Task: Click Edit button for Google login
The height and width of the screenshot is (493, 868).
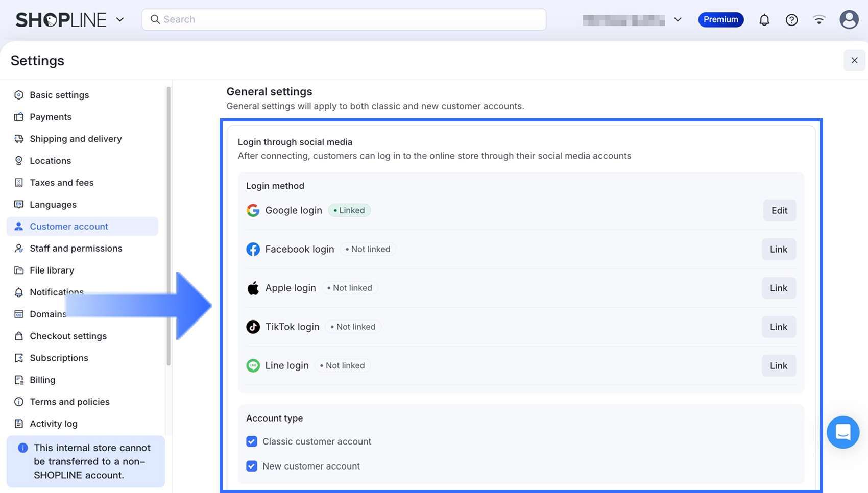Action: (779, 210)
